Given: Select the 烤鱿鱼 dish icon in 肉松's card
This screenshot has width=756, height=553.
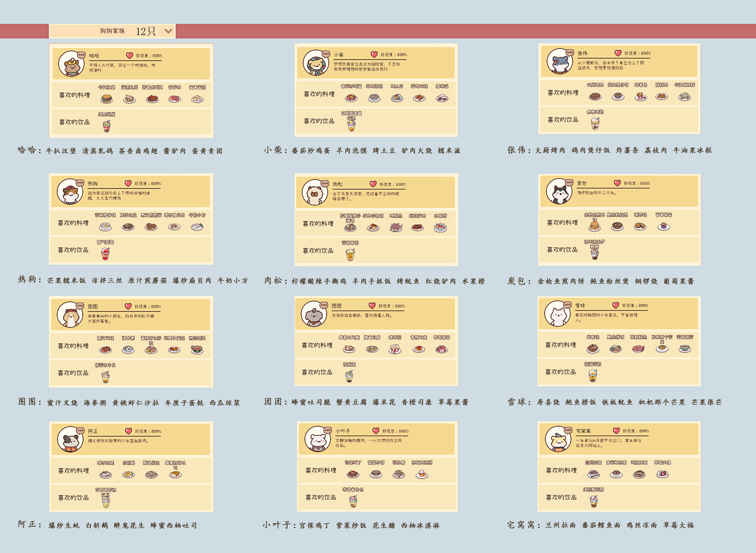Looking at the screenshot, I should 396,227.
